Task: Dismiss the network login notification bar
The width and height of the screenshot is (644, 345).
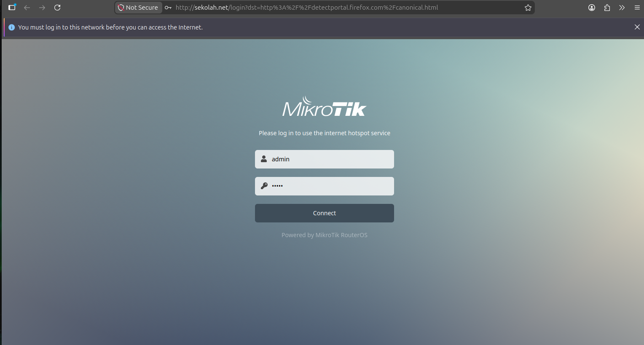Action: click(x=637, y=27)
